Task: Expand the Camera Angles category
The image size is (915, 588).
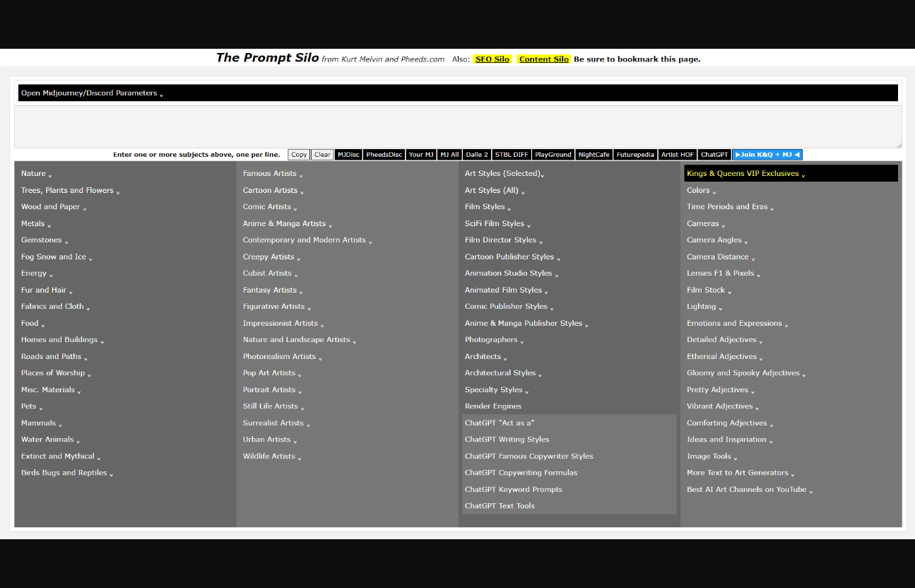Action: pos(715,240)
